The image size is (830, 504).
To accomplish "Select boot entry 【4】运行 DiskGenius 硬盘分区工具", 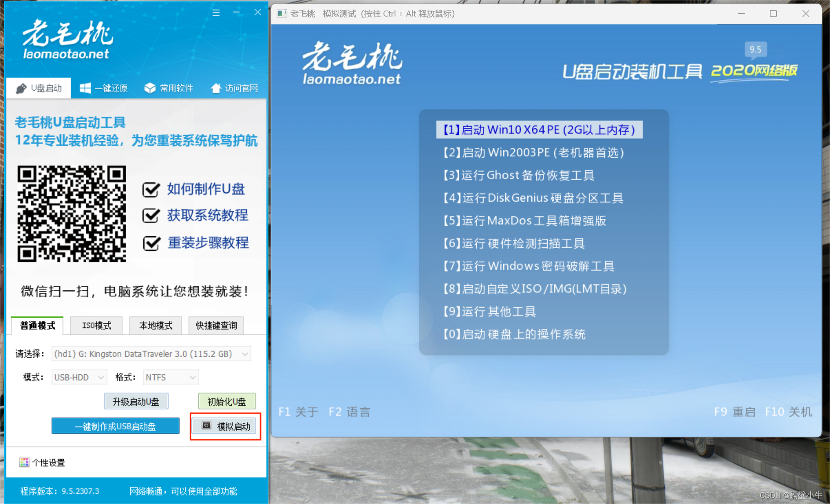I will (x=533, y=198).
